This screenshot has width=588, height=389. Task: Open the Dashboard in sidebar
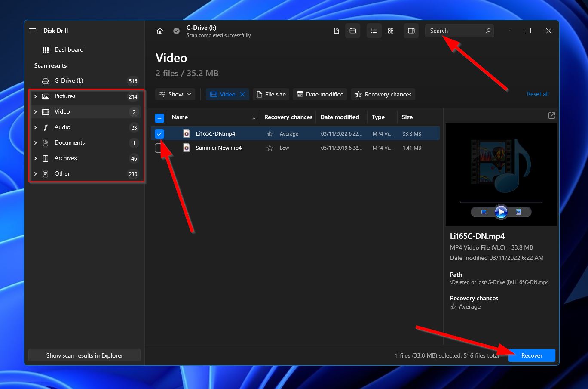click(69, 49)
